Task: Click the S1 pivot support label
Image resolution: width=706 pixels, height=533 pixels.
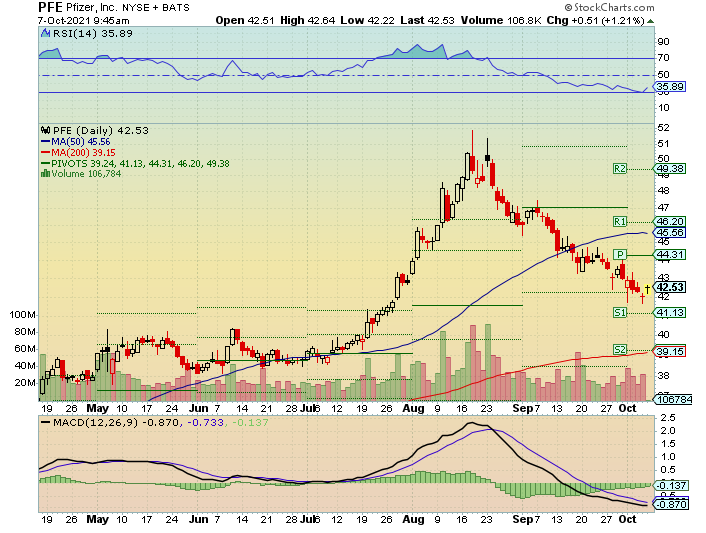Action: point(620,312)
